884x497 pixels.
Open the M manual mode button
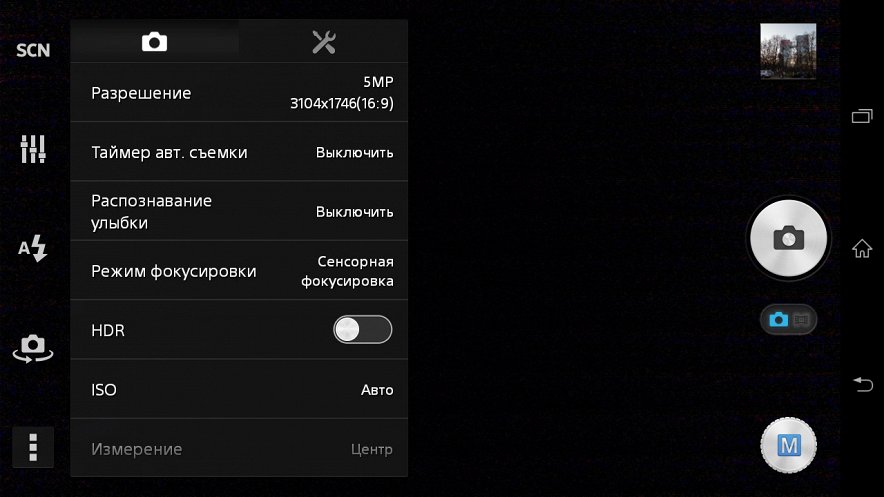click(x=788, y=445)
